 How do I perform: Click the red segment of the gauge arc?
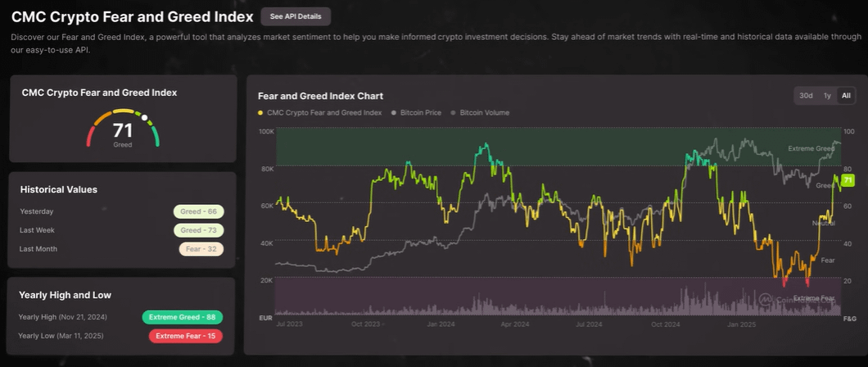coord(90,140)
